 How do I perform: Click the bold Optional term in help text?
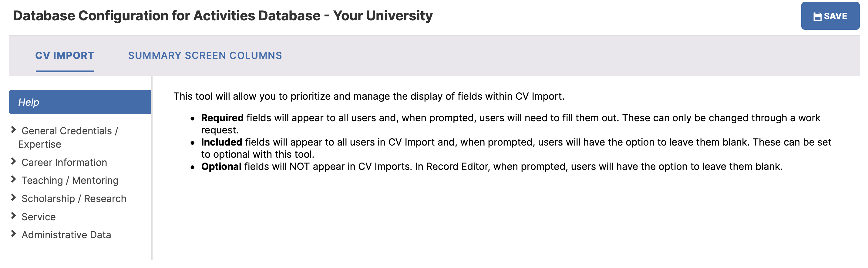[x=221, y=167]
